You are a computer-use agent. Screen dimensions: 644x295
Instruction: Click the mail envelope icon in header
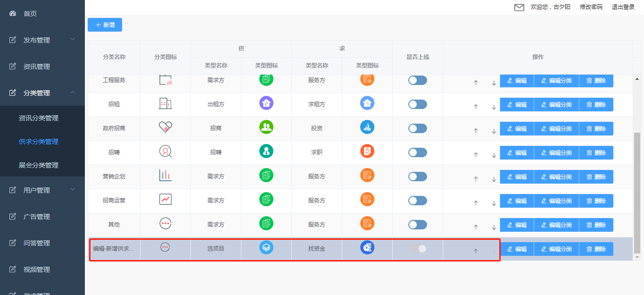pyautogui.click(x=519, y=7)
